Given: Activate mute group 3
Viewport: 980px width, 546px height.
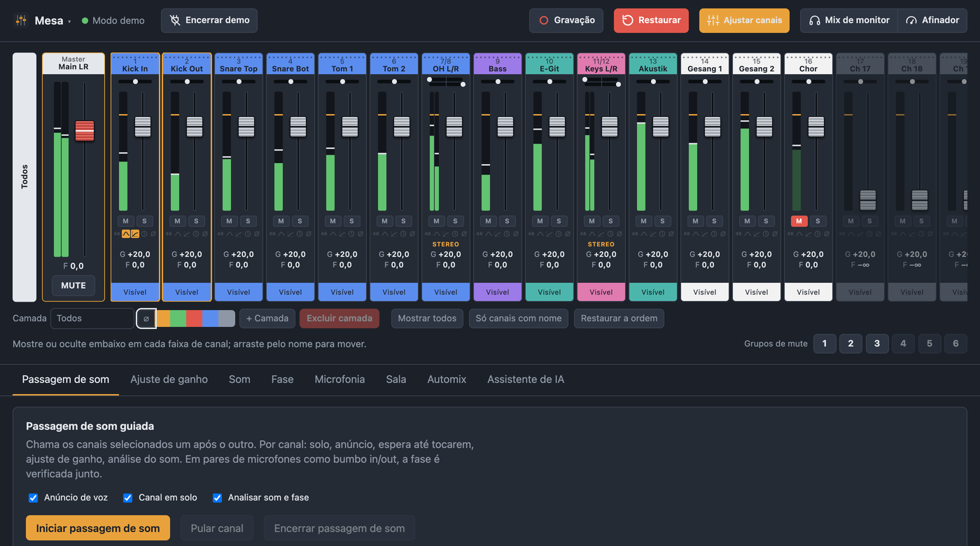Looking at the screenshot, I should pos(877,344).
